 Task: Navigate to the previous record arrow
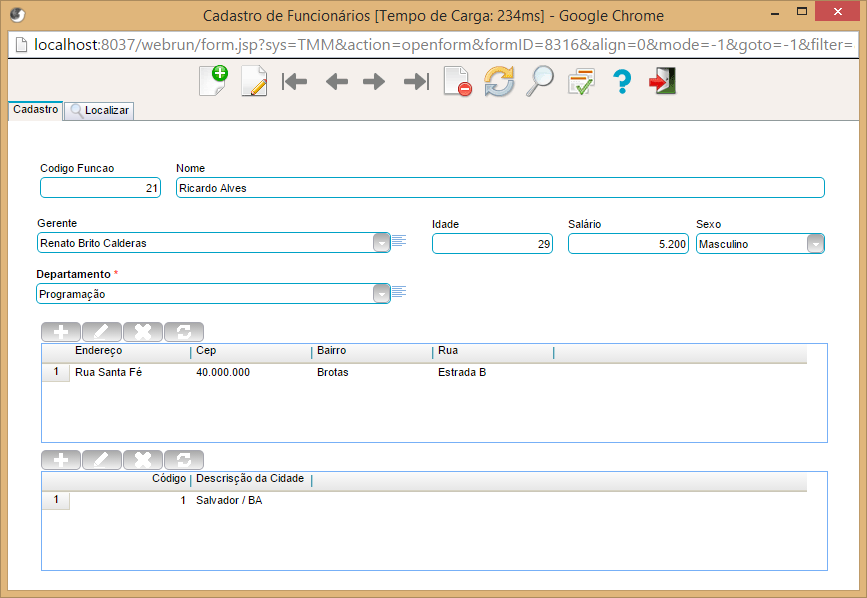[x=336, y=82]
